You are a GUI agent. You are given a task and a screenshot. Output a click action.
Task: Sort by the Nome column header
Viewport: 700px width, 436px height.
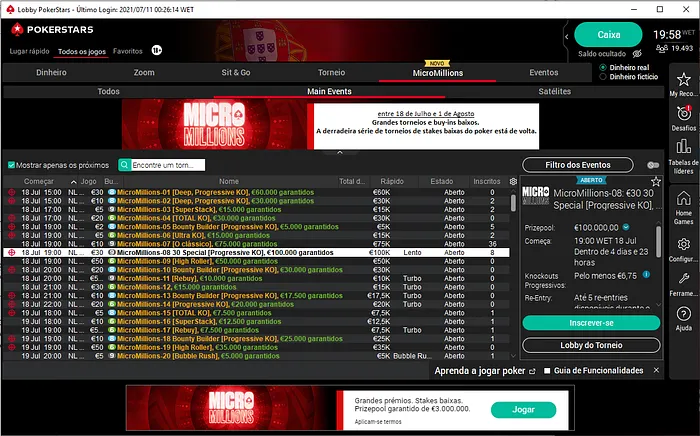229,181
